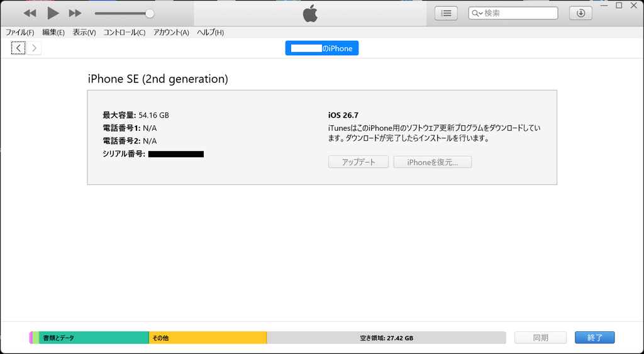Click the iPhoneを復元... button

pos(433,162)
